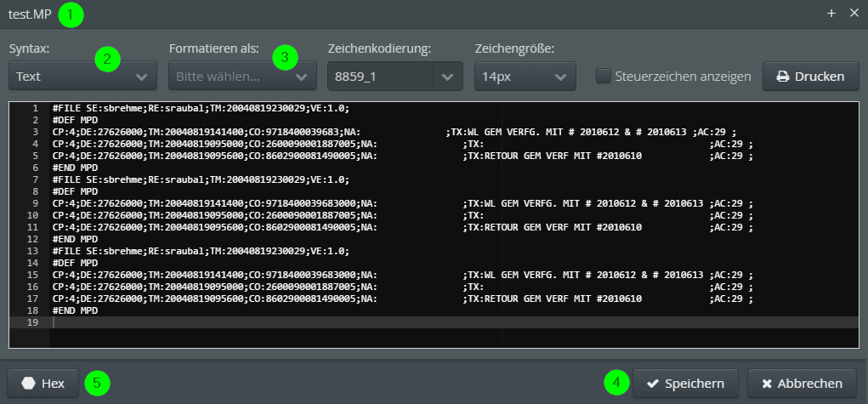Click the #DEF MPD text on line 8
The height and width of the screenshot is (404, 868).
[x=76, y=191]
